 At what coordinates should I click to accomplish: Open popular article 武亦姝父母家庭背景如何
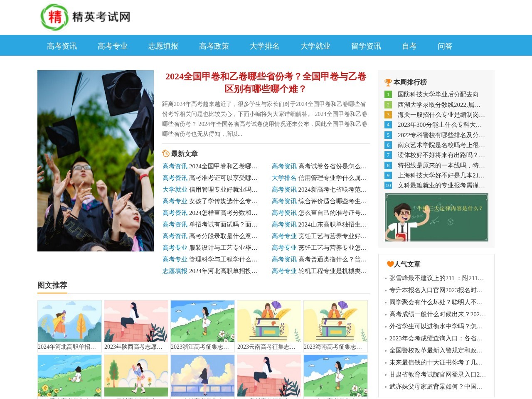pyautogui.click(x=436, y=387)
